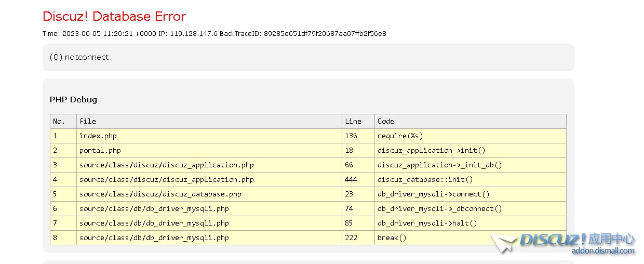
Task: Click the "PHP Debug" section title
Action: (x=73, y=100)
